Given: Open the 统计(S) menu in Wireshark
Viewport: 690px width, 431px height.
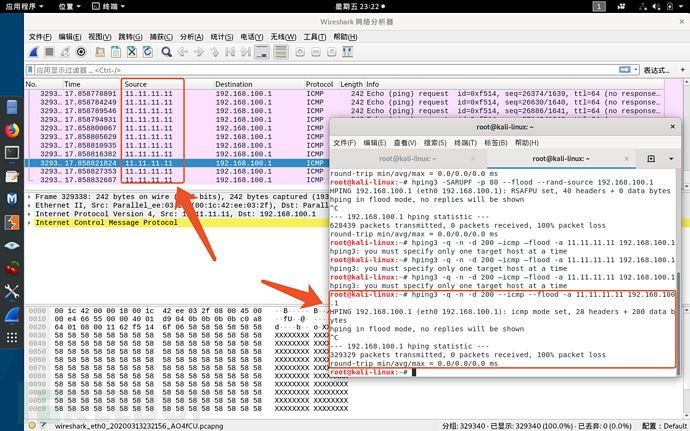Looking at the screenshot, I should pyautogui.click(x=222, y=37).
